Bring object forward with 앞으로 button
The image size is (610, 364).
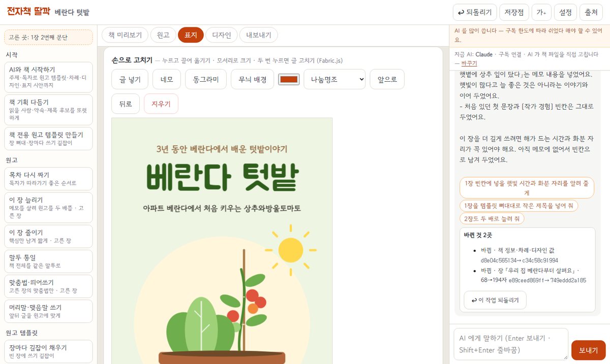(387, 79)
